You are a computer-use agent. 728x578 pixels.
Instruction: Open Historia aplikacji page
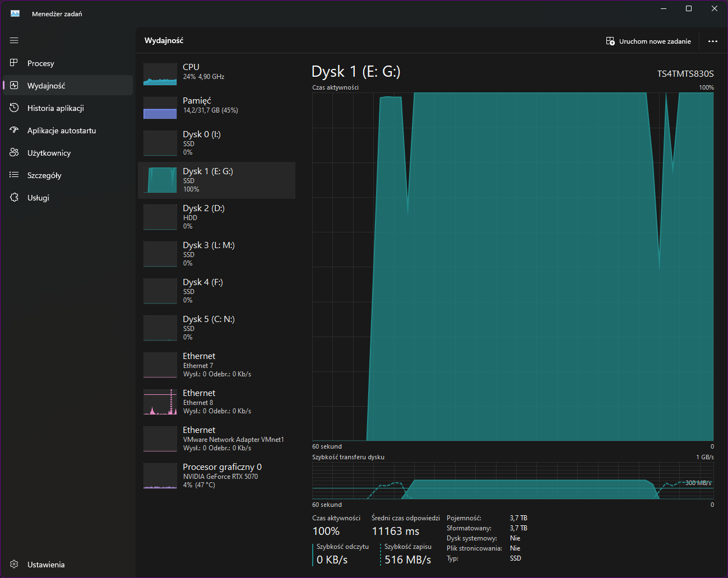pyautogui.click(x=68, y=108)
